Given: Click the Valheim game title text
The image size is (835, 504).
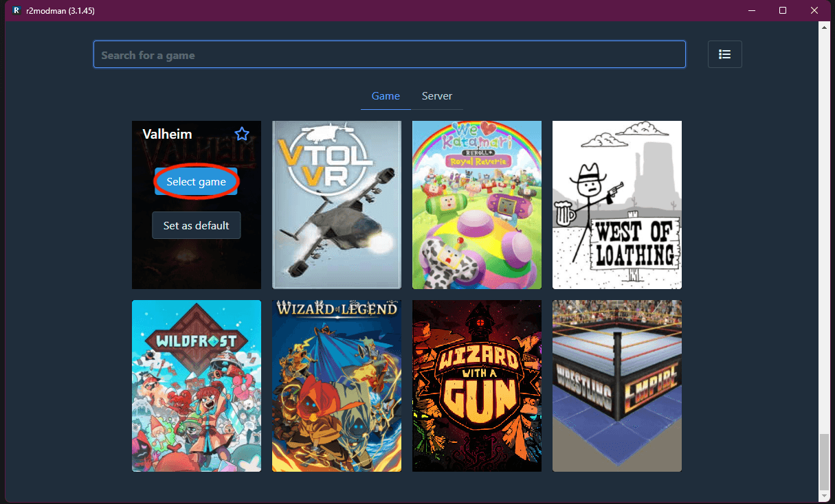Looking at the screenshot, I should [167, 134].
